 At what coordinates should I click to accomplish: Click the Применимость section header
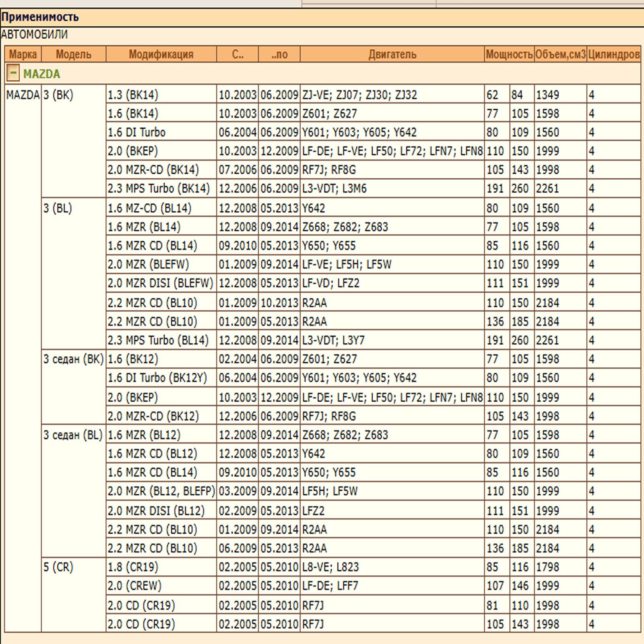tap(40, 17)
